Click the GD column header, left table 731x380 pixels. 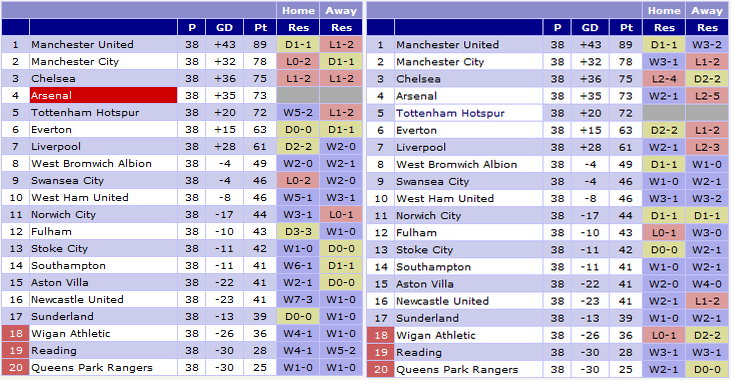[224, 28]
